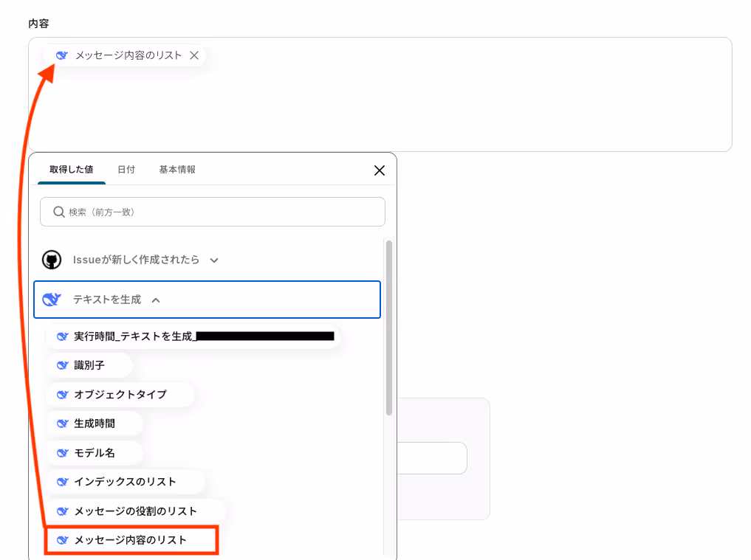Click the whale icon beside テキストを生成 header

[x=52, y=299]
